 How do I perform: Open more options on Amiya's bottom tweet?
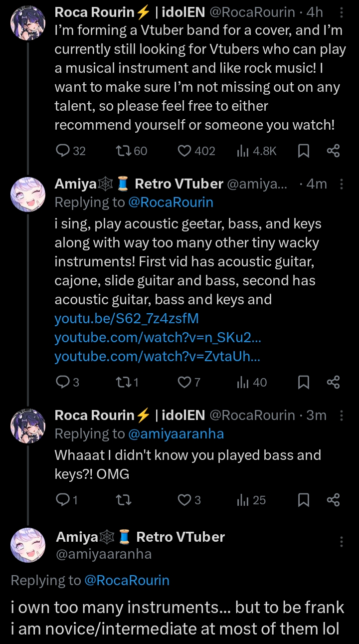tap(342, 542)
